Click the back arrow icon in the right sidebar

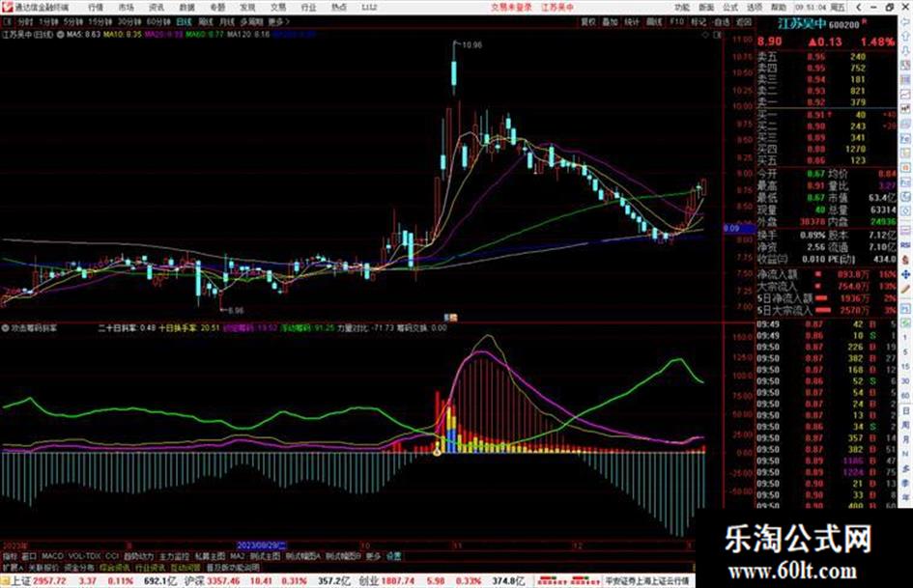[x=906, y=23]
